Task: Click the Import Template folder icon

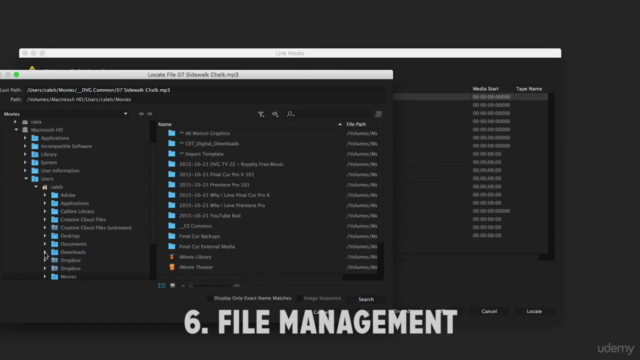Action: 172,154
